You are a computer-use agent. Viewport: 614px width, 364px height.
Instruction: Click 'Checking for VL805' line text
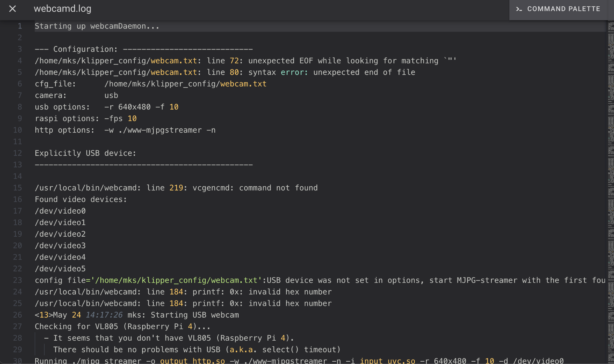[x=122, y=327]
